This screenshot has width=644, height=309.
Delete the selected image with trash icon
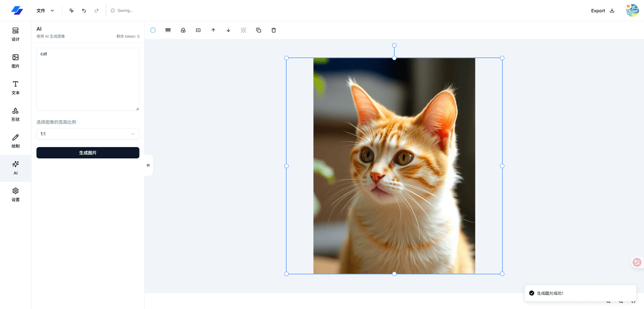pyautogui.click(x=274, y=31)
